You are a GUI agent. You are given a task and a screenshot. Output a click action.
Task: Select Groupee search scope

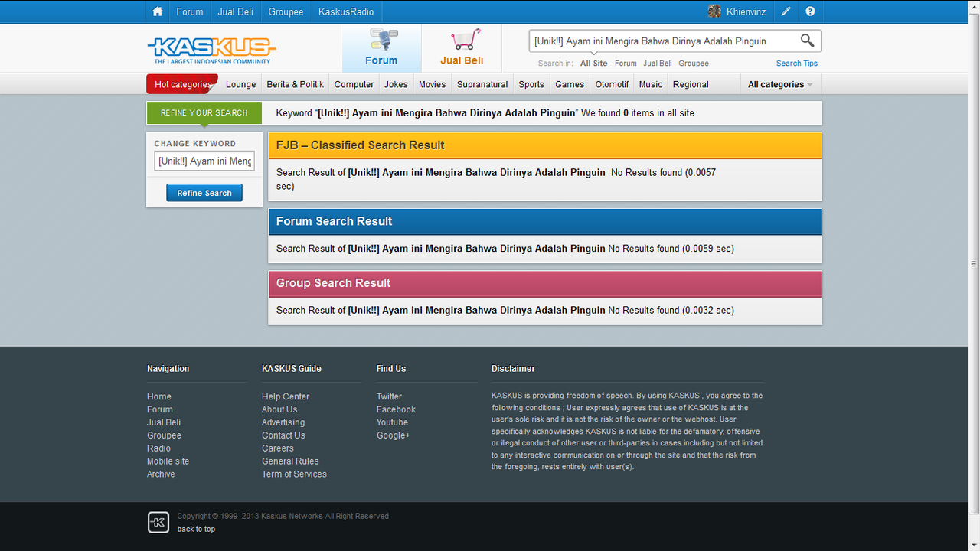[x=694, y=64]
